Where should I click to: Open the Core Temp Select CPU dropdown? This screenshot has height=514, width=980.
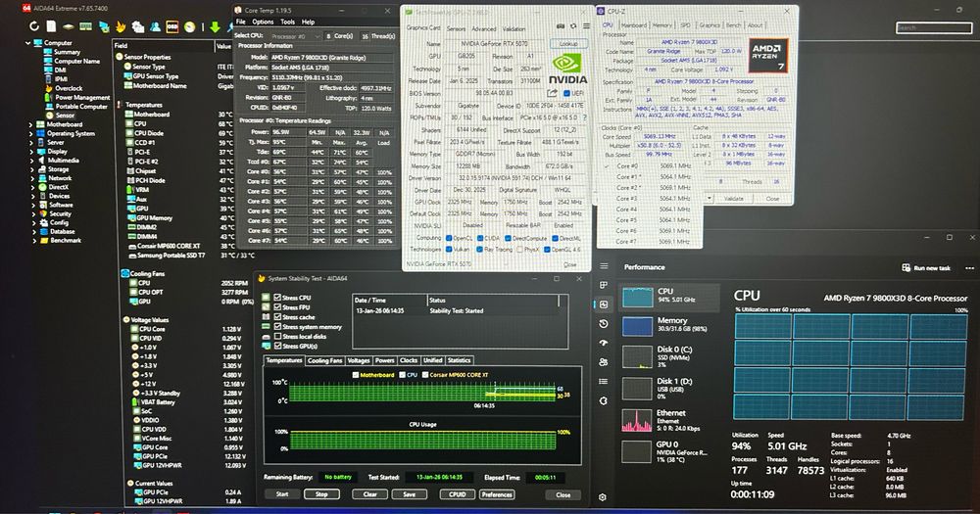pyautogui.click(x=295, y=36)
